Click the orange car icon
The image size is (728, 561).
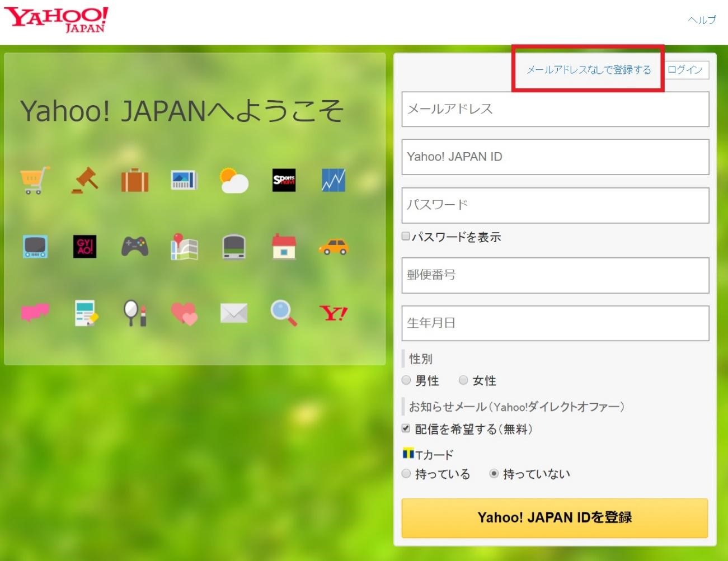334,247
